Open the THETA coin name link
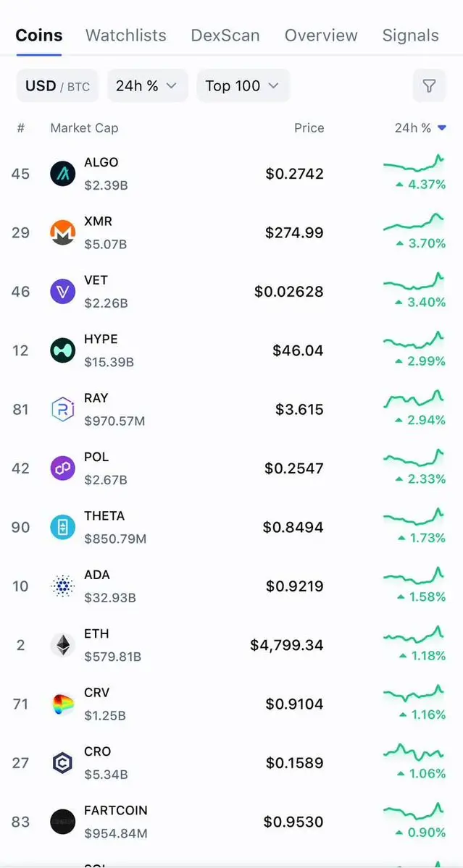This screenshot has height=868, width=463. [x=104, y=516]
